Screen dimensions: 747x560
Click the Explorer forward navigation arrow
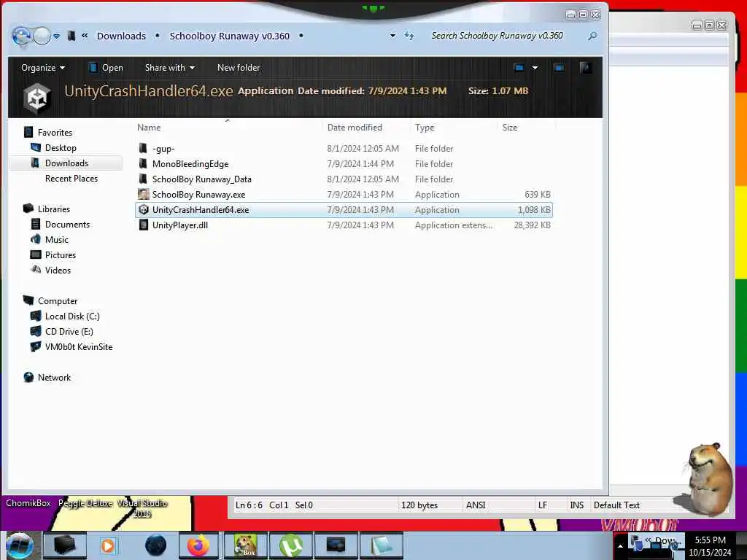(42, 36)
